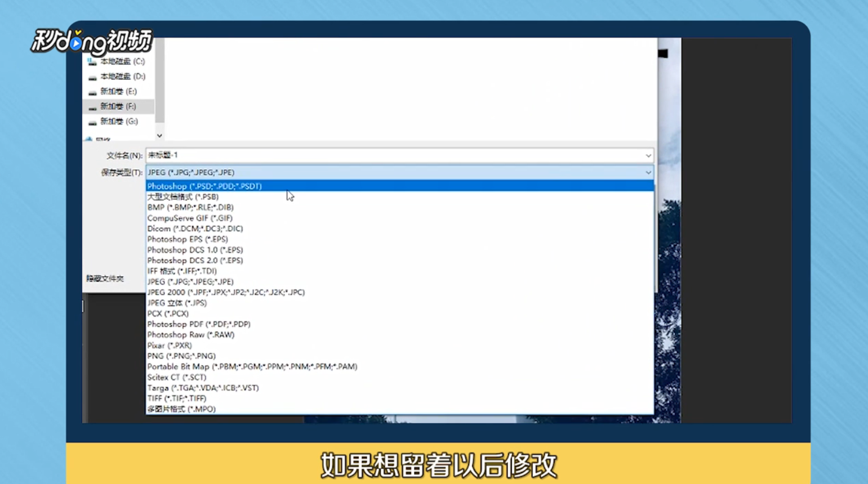Open new volume (E:) in sidebar
This screenshot has width=868, height=484.
(117, 91)
